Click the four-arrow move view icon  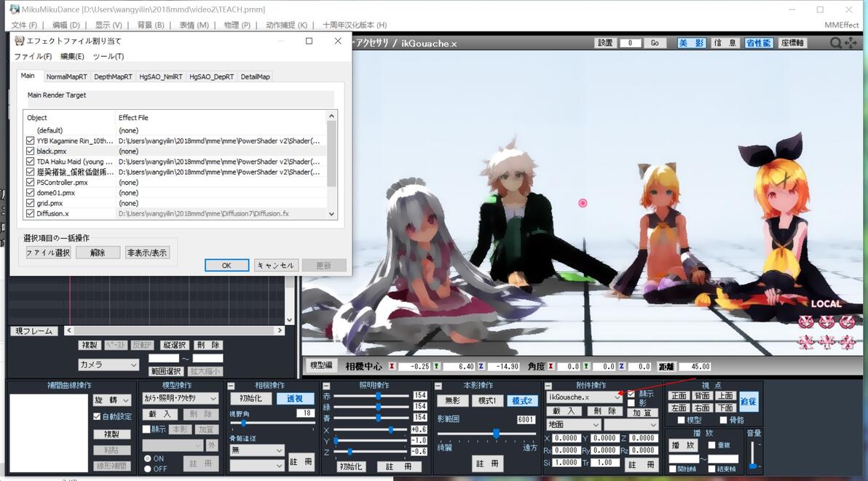click(851, 43)
